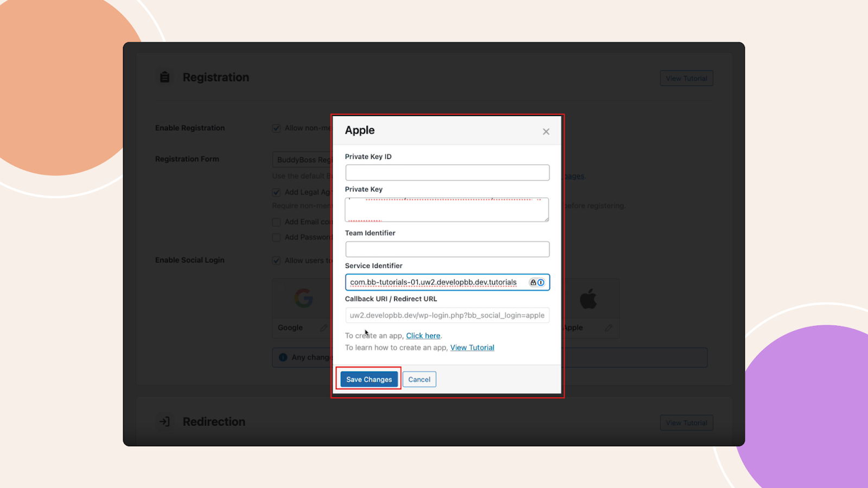Image resolution: width=868 pixels, height=488 pixels.
Task: Click the Google logo icon
Action: 304,298
